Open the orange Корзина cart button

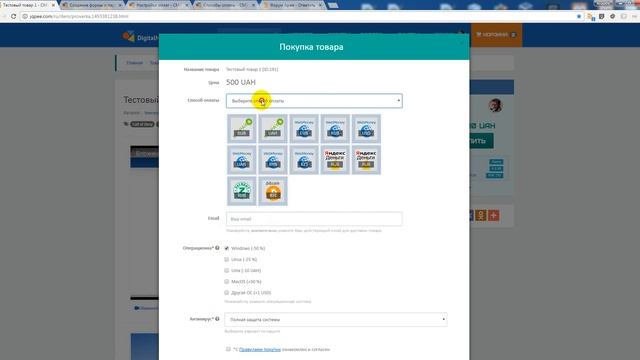[496, 35]
